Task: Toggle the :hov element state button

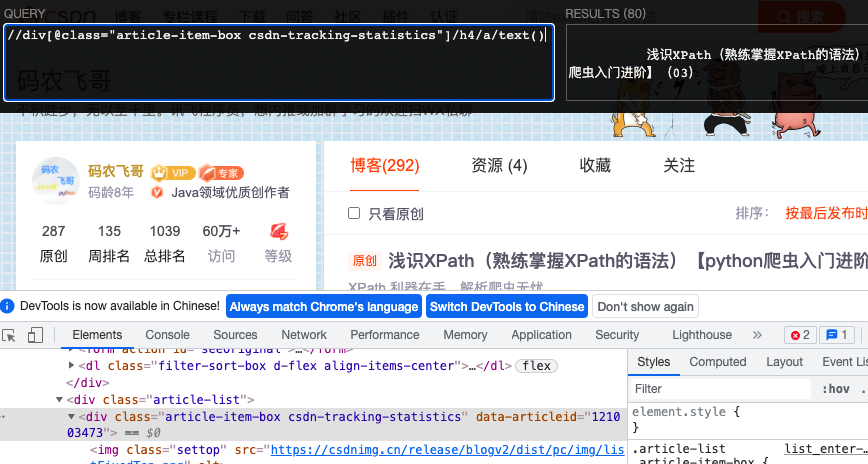Action: (x=836, y=389)
